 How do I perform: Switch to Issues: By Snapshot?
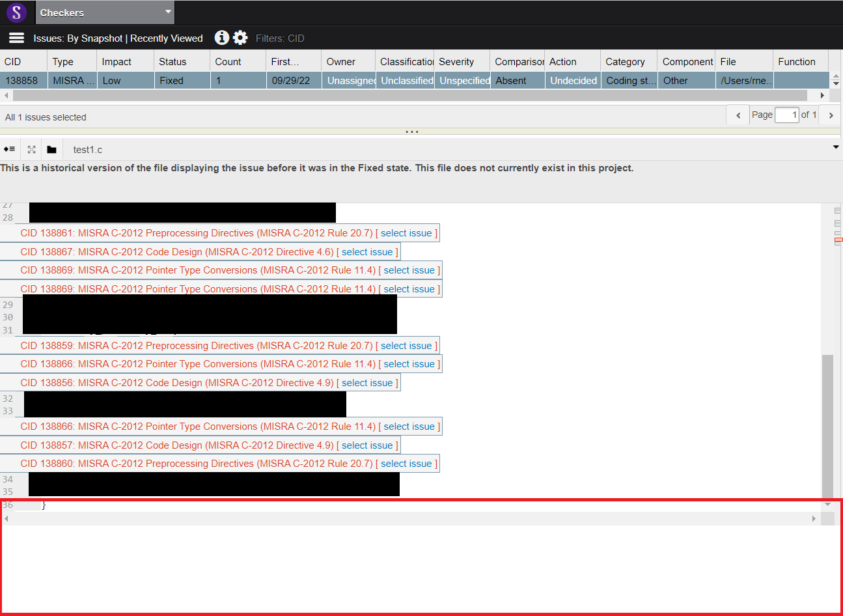tap(80, 38)
